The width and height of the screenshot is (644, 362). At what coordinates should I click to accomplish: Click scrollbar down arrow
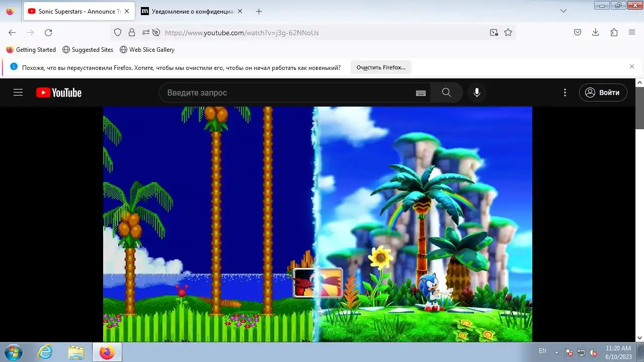tap(639, 337)
